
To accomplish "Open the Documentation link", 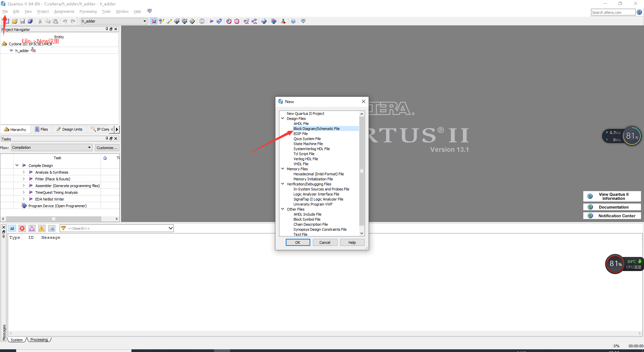I will point(612,207).
